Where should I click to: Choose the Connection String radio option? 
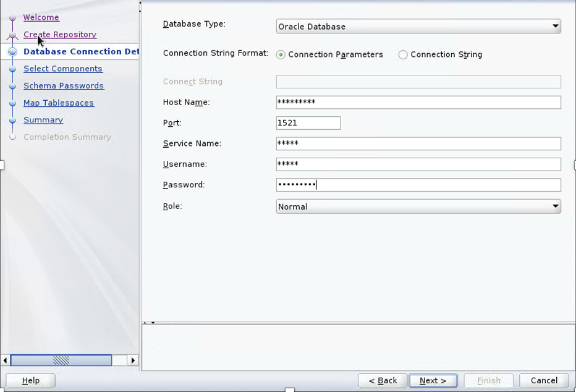coord(403,55)
